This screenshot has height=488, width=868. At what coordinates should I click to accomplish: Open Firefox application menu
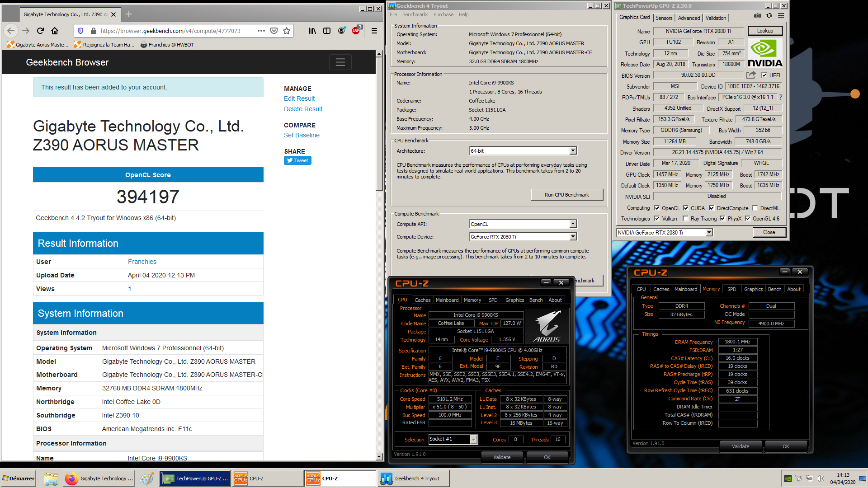pos(374,31)
